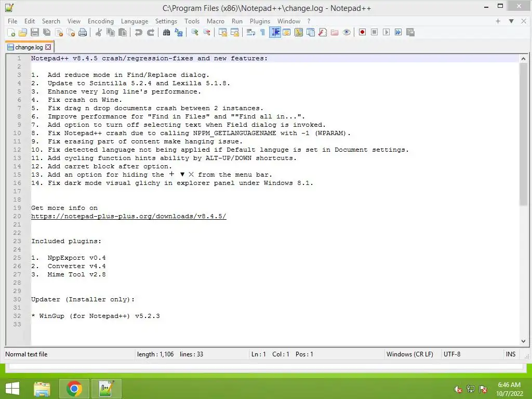This screenshot has width=532, height=399.
Task: Create a new document with the New toolbar icon
Action: click(11, 32)
